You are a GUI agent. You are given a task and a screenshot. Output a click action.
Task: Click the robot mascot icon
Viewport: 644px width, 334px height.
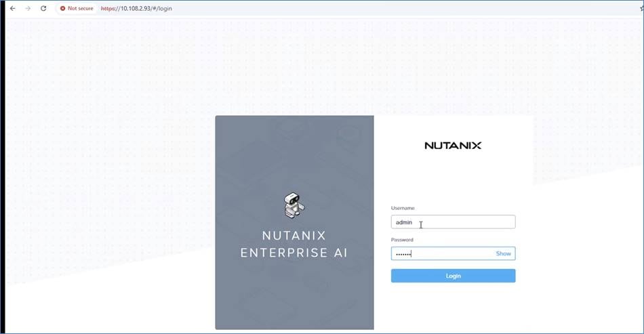point(294,205)
